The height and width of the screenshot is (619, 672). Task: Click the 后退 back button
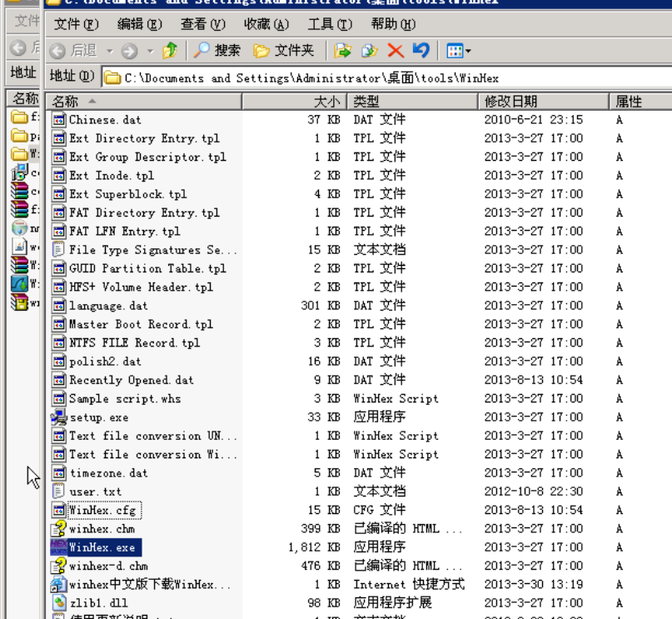tap(74, 51)
